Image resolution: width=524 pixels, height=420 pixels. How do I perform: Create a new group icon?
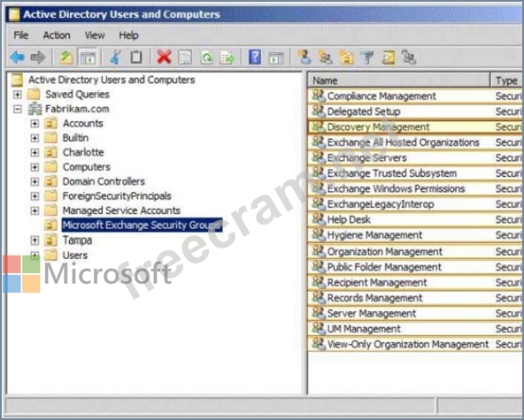325,57
